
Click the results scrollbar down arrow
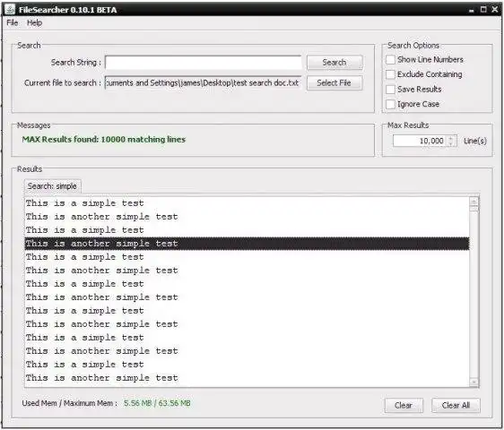[x=474, y=383]
